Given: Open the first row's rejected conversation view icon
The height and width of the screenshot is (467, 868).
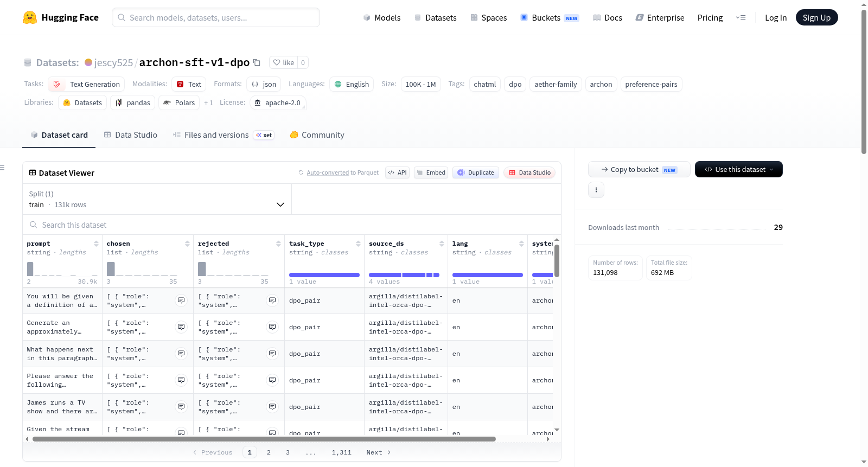Looking at the screenshot, I should 272,300.
